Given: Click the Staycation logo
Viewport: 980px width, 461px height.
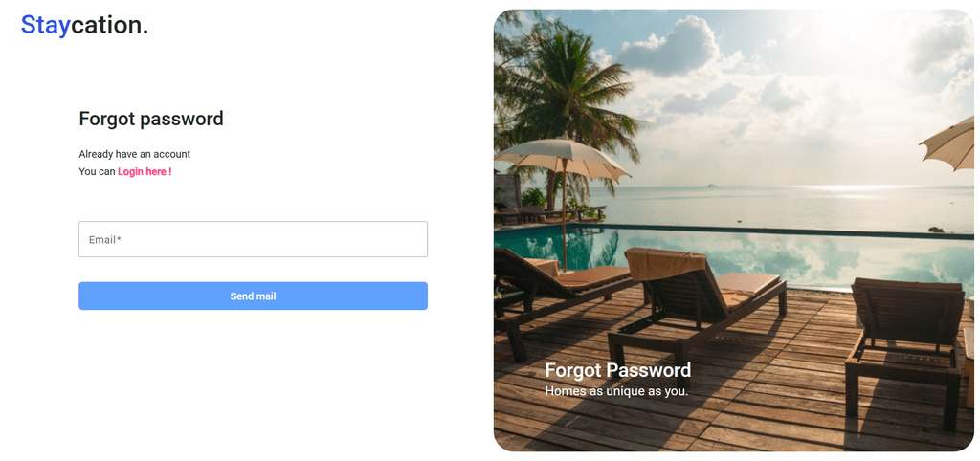Looking at the screenshot, I should (x=84, y=25).
